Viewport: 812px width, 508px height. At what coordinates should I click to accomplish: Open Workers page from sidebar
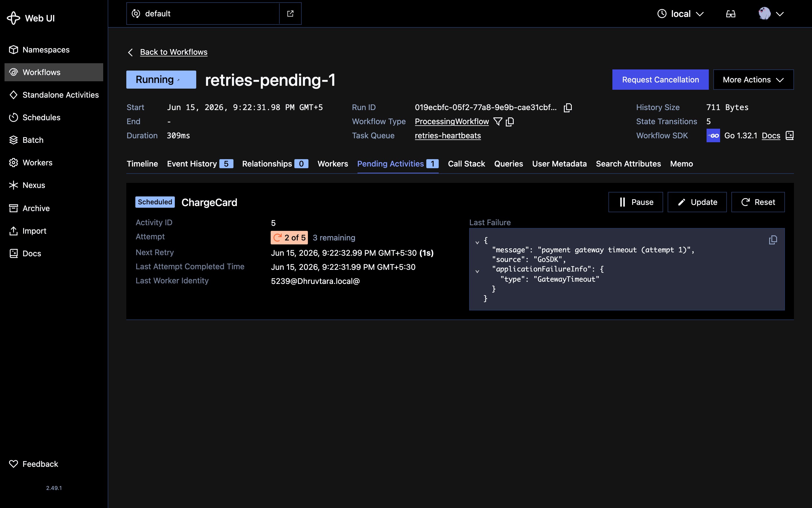(x=54, y=163)
